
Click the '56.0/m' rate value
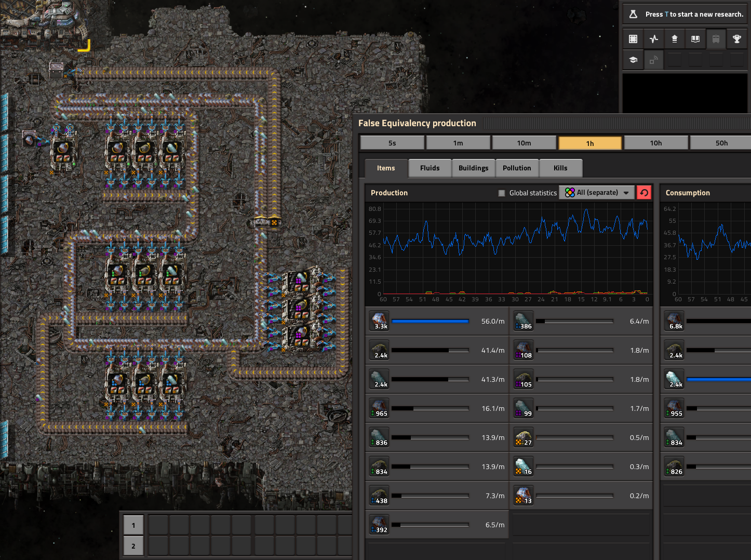(x=493, y=321)
